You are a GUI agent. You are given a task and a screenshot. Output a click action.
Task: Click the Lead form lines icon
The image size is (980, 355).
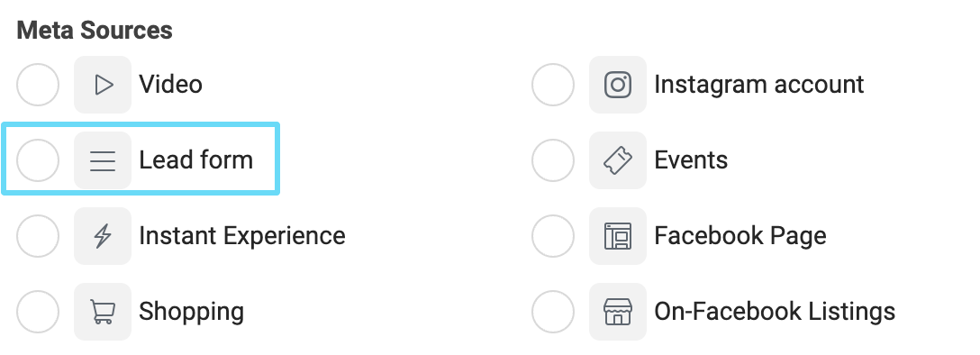(103, 160)
